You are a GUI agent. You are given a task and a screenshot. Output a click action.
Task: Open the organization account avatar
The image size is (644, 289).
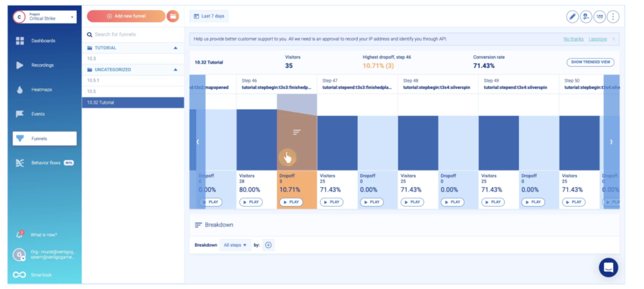tap(19, 254)
